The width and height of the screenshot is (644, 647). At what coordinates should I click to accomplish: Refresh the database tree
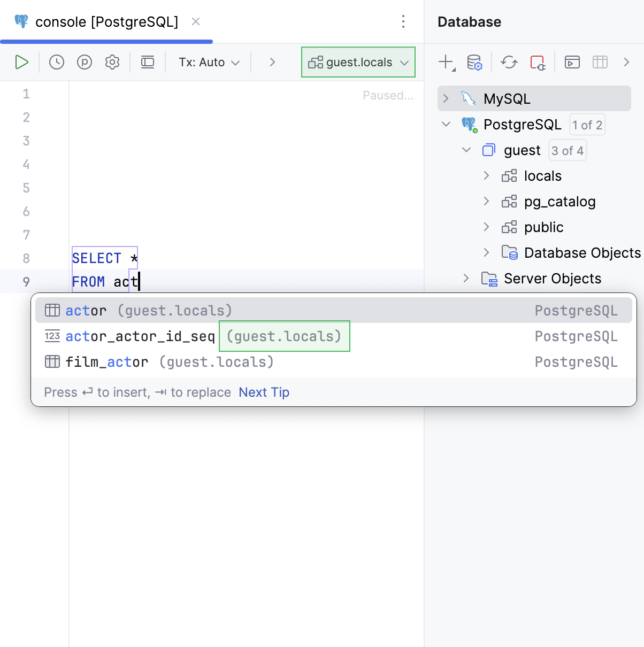(509, 62)
